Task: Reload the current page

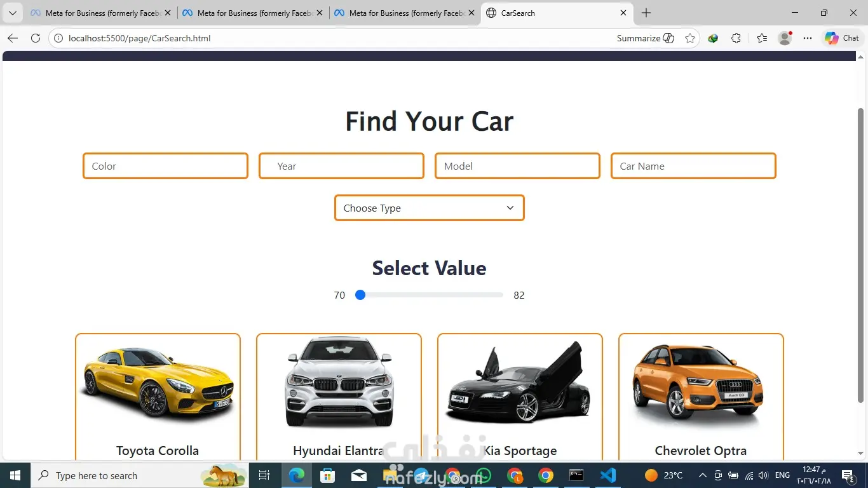Action: pos(36,38)
